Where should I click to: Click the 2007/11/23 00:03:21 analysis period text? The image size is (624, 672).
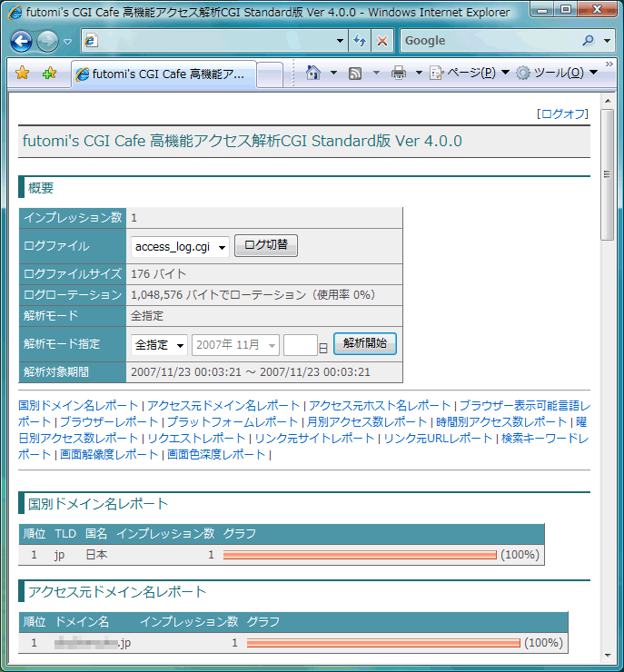point(251,372)
